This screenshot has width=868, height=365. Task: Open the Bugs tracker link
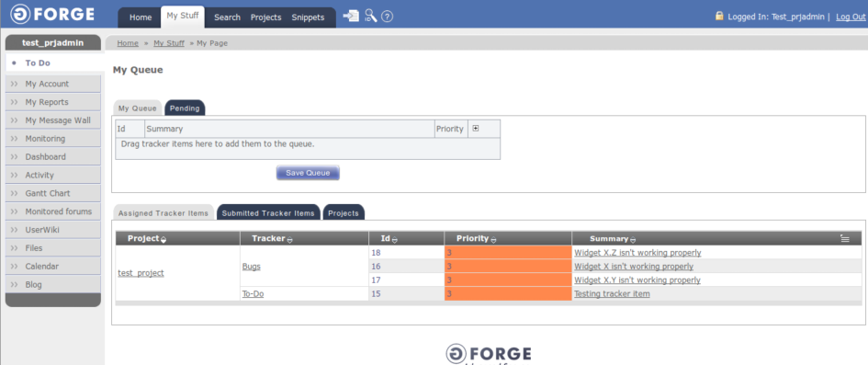pyautogui.click(x=252, y=267)
